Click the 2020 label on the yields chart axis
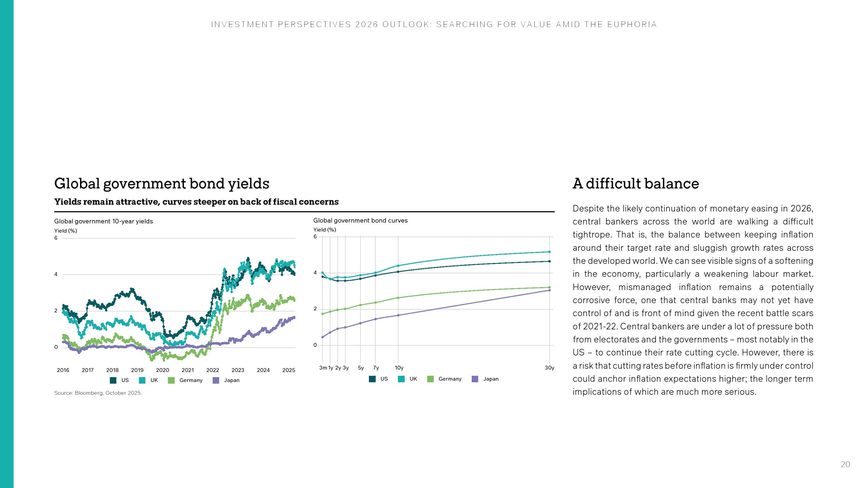 [162, 370]
